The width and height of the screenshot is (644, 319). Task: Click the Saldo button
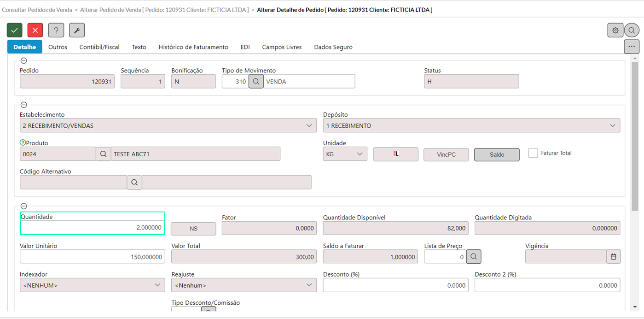(497, 155)
